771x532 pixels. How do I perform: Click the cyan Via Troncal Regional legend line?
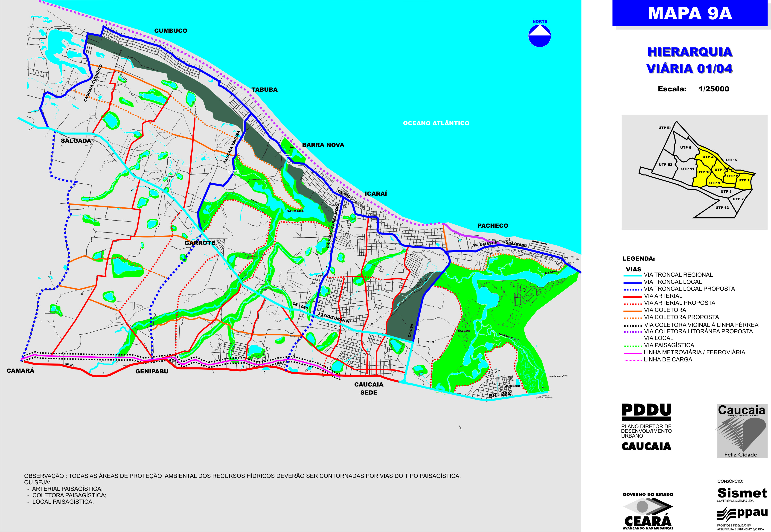(x=632, y=276)
